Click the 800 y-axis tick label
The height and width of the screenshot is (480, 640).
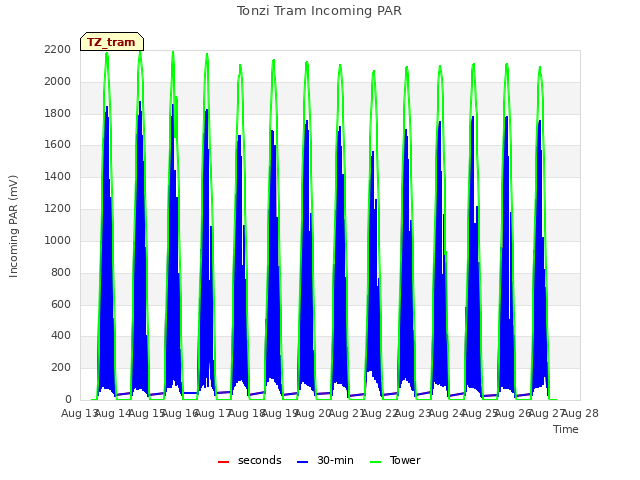pos(61,272)
